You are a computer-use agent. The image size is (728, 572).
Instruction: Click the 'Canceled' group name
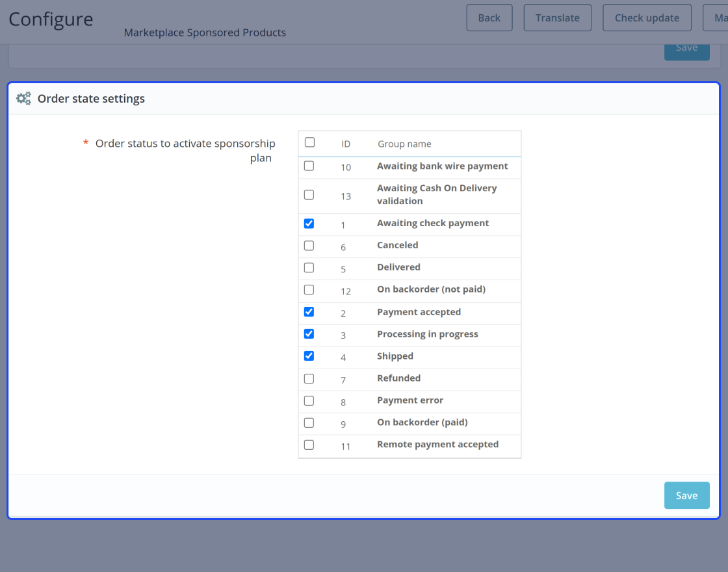[397, 245]
